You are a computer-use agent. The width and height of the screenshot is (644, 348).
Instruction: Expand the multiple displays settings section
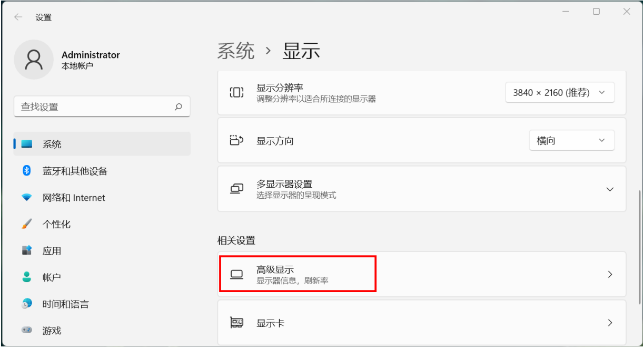(x=610, y=189)
